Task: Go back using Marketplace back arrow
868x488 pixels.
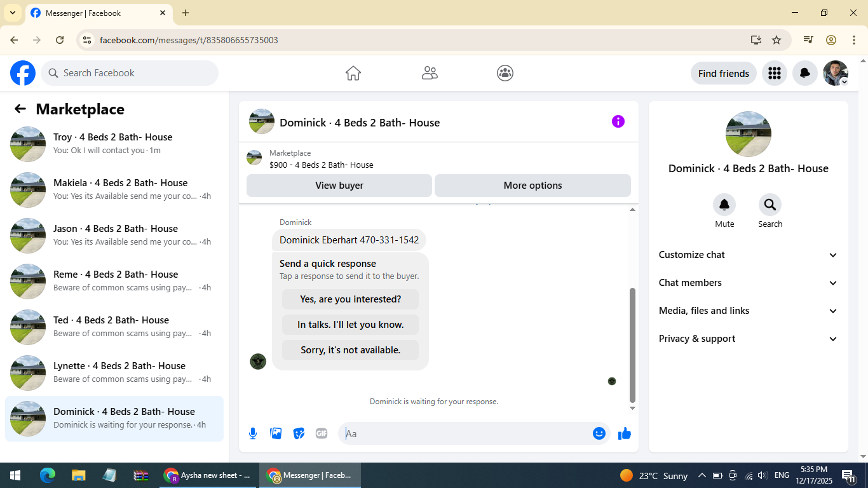Action: pyautogui.click(x=20, y=109)
